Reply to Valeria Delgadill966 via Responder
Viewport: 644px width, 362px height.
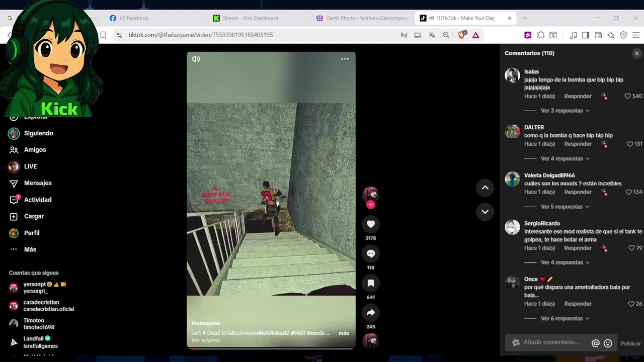pyautogui.click(x=578, y=192)
